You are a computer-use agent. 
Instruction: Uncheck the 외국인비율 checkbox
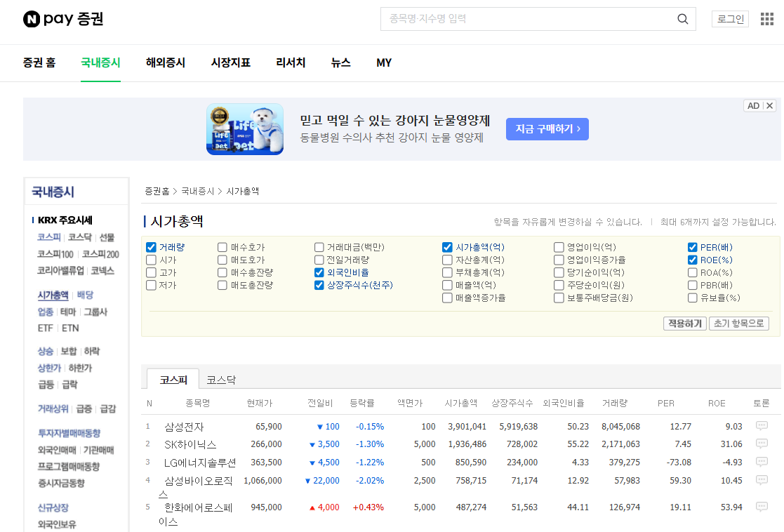click(319, 272)
